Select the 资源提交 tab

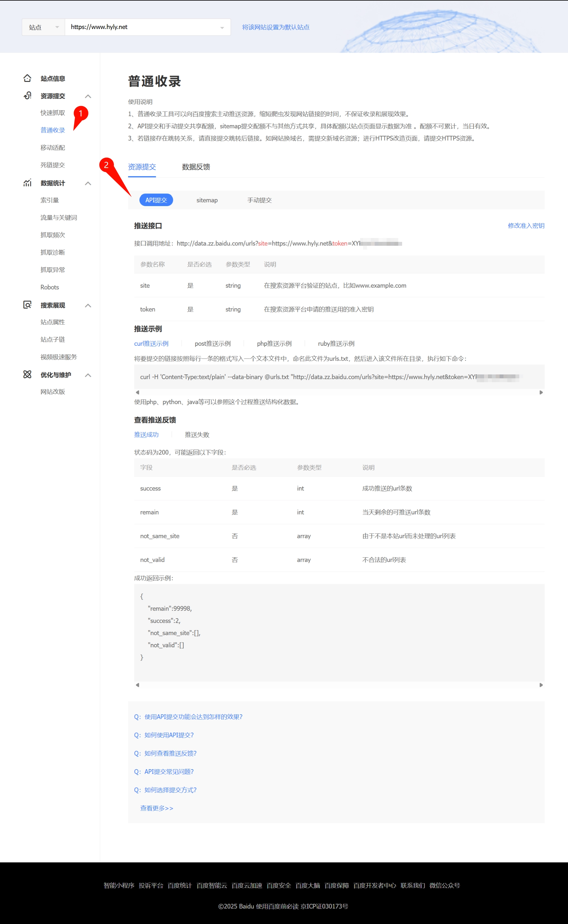point(142,167)
